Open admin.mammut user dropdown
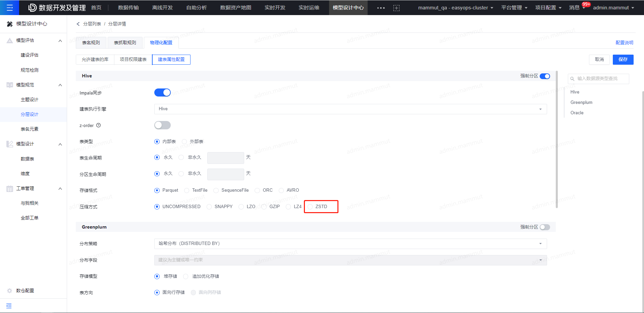 coord(613,8)
